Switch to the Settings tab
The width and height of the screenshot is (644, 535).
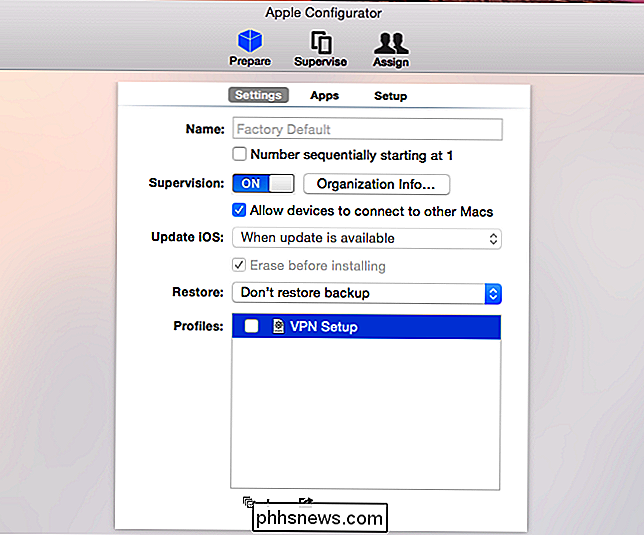258,95
